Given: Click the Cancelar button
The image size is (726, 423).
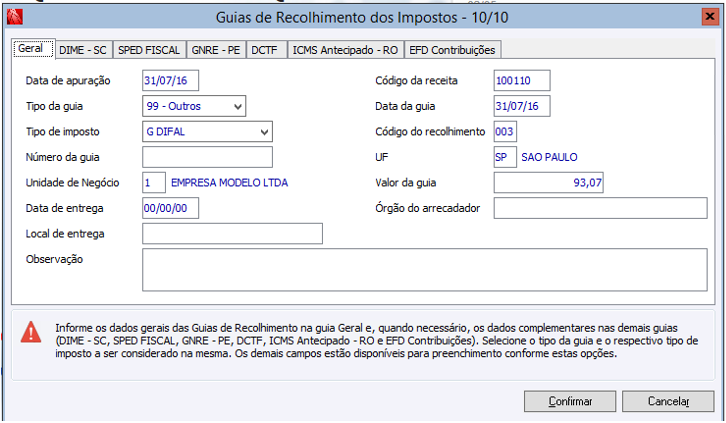Looking at the screenshot, I should (669, 401).
